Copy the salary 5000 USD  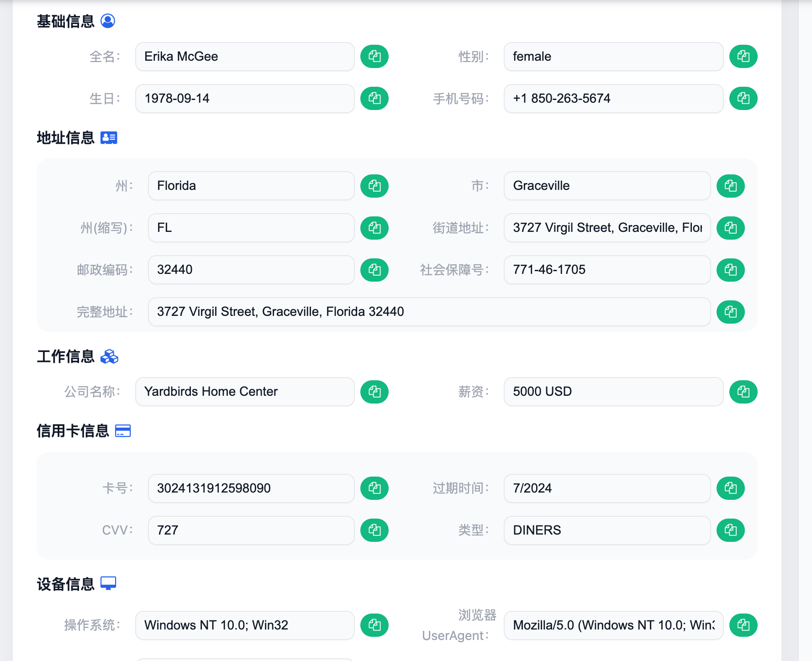click(743, 392)
